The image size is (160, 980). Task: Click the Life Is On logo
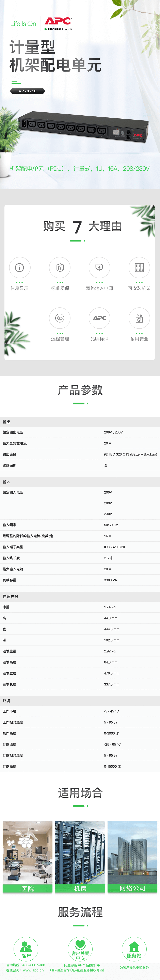23,24
